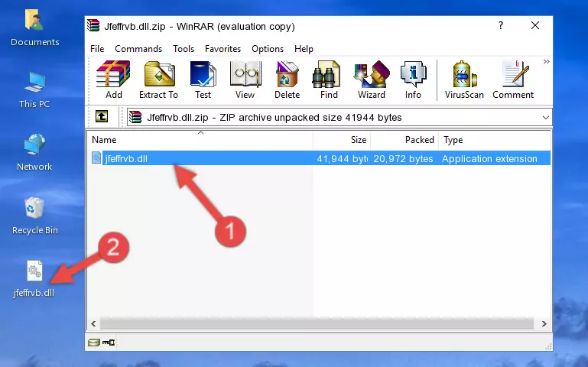Open the Find binoculars tool

(329, 80)
